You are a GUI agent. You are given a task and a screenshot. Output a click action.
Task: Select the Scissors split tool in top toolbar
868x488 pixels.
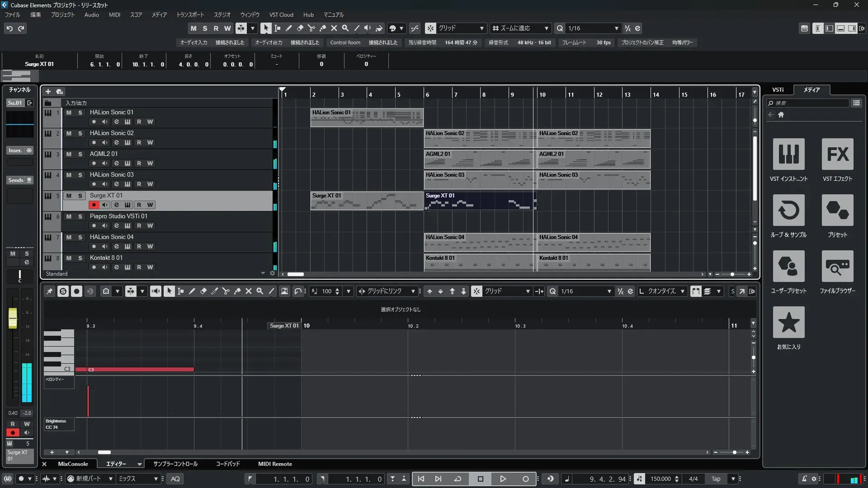311,28
